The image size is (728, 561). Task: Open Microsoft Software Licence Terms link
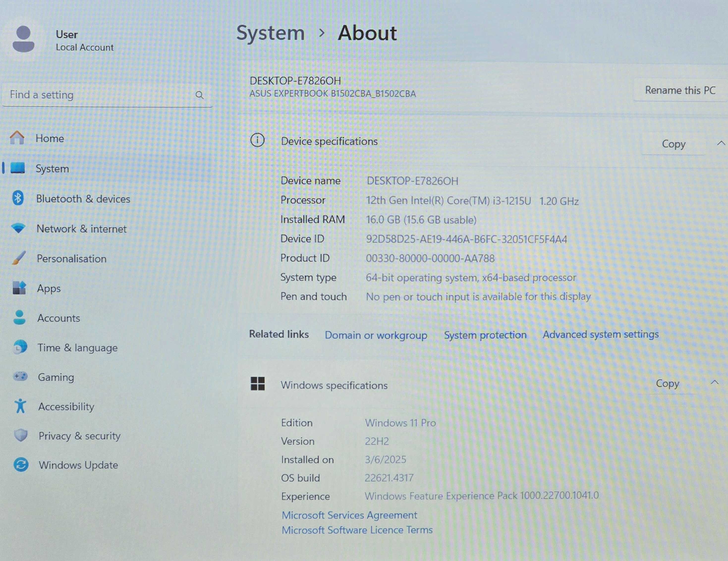[x=357, y=530]
